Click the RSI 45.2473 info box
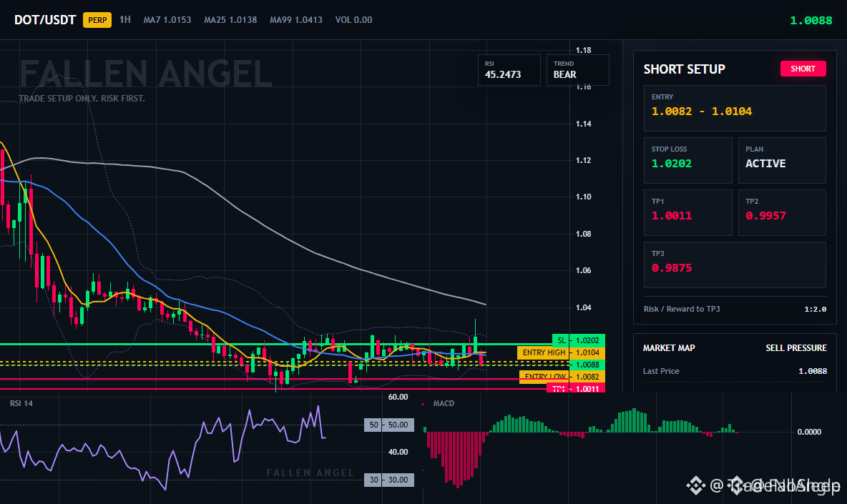 click(x=509, y=70)
